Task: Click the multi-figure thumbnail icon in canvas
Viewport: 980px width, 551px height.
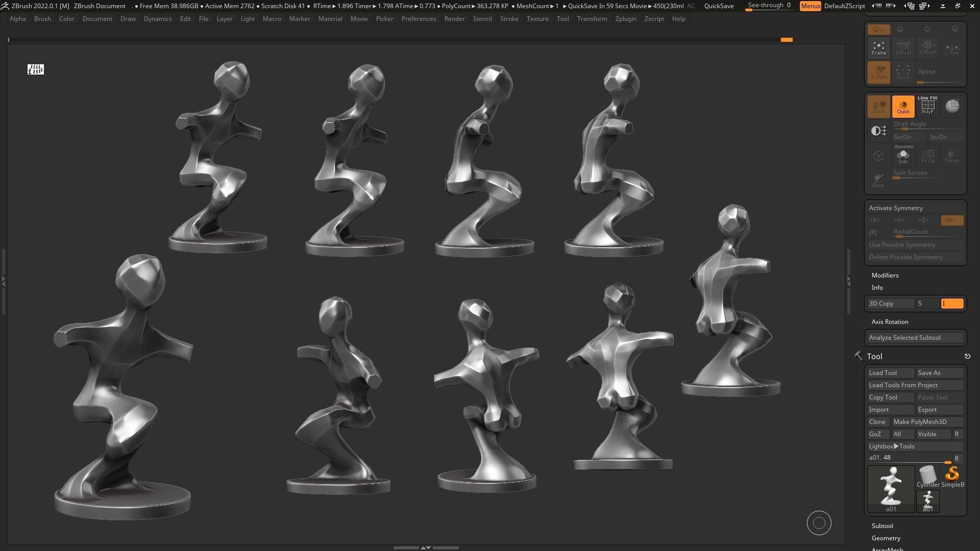Action: pos(36,69)
